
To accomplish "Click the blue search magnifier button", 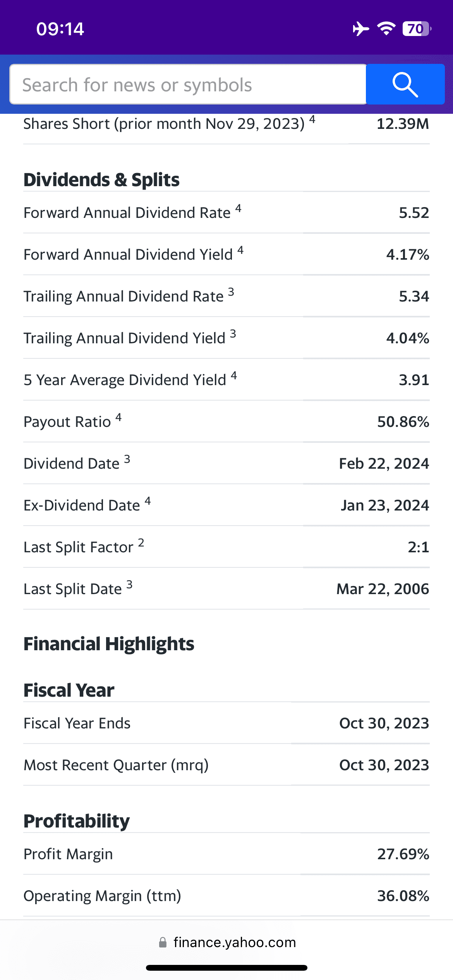I will (405, 84).
